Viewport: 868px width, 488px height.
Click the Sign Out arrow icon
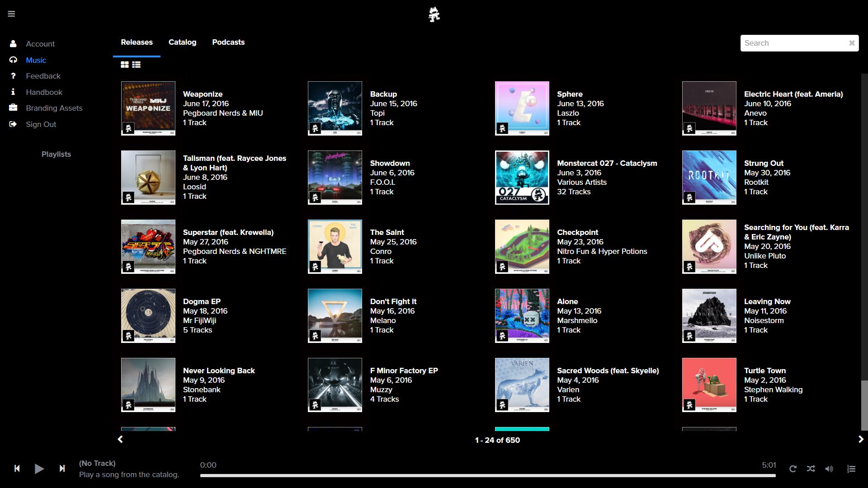point(13,124)
